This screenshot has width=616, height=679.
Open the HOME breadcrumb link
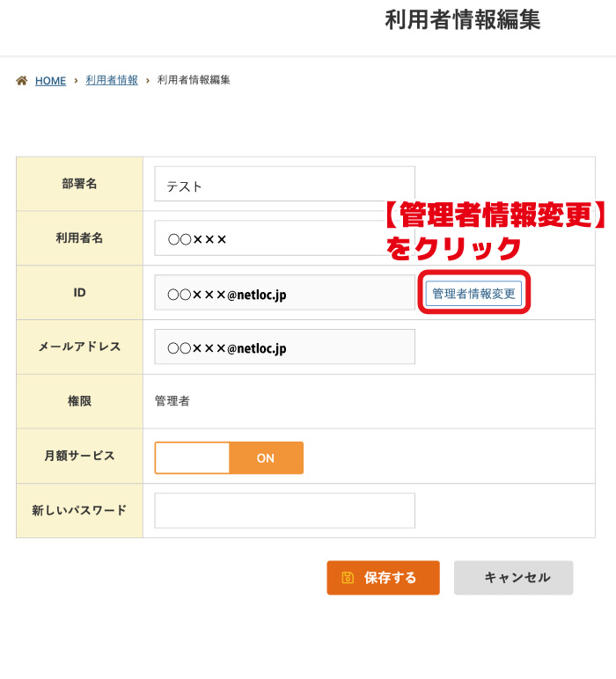click(50, 81)
